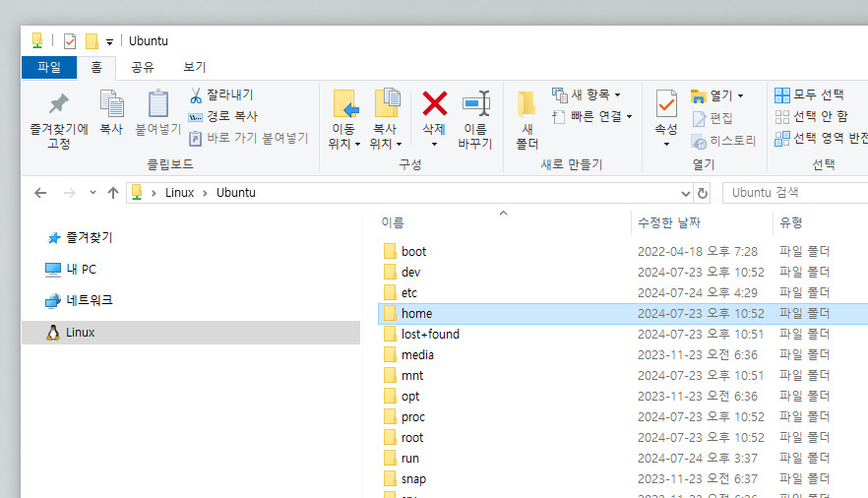This screenshot has width=868, height=498.
Task: Open recent locations dropdown arrow
Action: point(93,193)
